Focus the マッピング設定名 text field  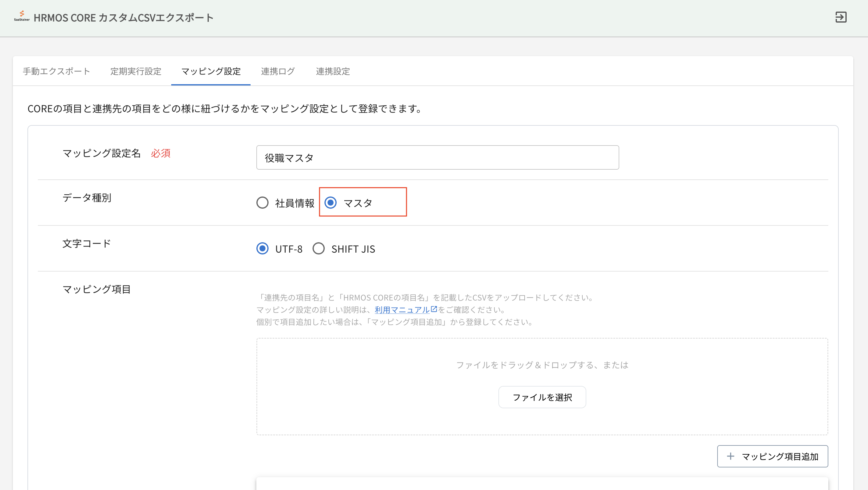pyautogui.click(x=437, y=158)
